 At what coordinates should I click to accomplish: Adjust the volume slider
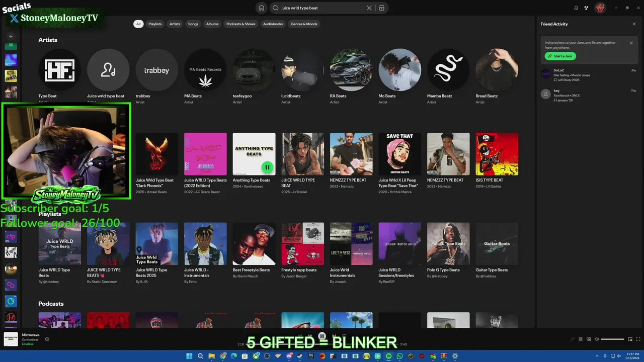[612, 339]
